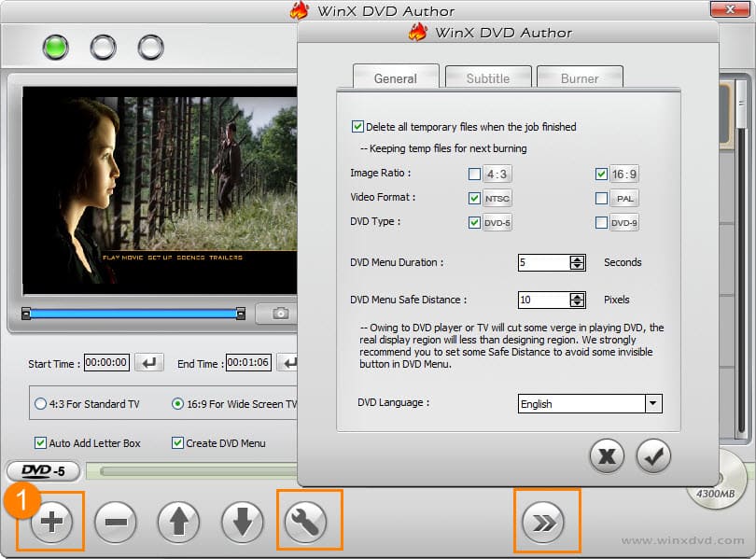
Task: Click the 'Keeping temp files for next burning' note
Action: [x=443, y=148]
